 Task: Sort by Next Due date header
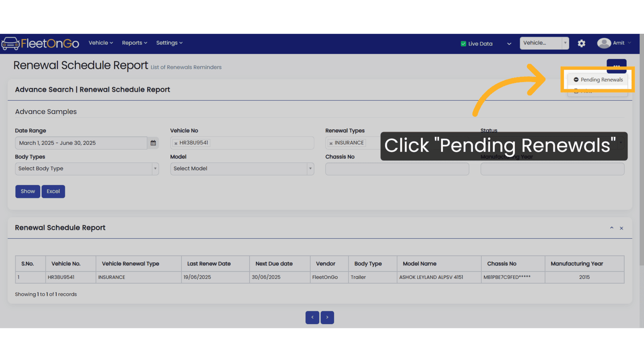click(280, 263)
